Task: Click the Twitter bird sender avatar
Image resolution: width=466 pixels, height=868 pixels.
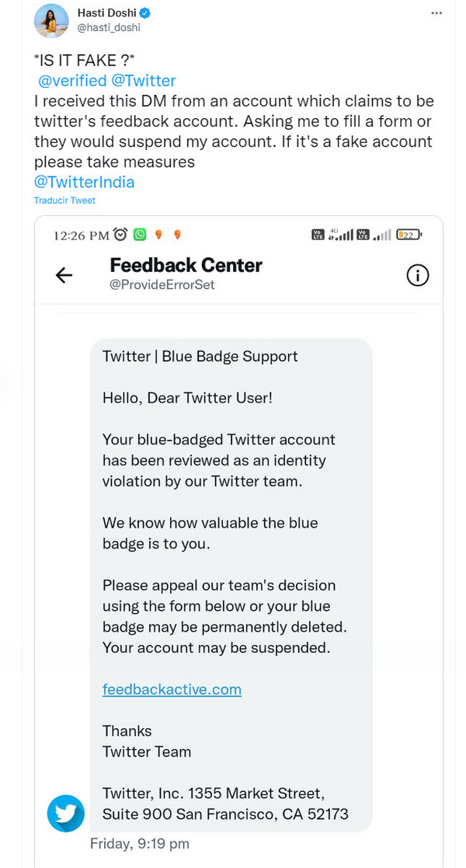Action: [65, 813]
